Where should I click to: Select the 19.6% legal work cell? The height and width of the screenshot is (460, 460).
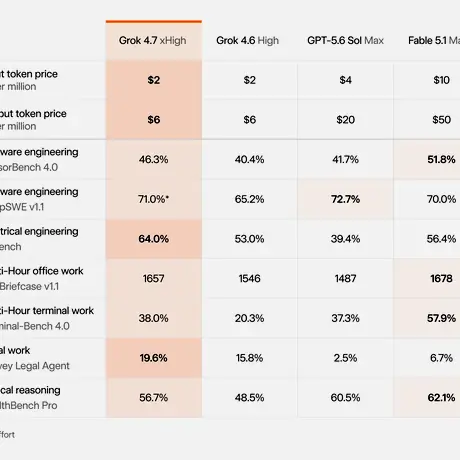pyautogui.click(x=154, y=358)
